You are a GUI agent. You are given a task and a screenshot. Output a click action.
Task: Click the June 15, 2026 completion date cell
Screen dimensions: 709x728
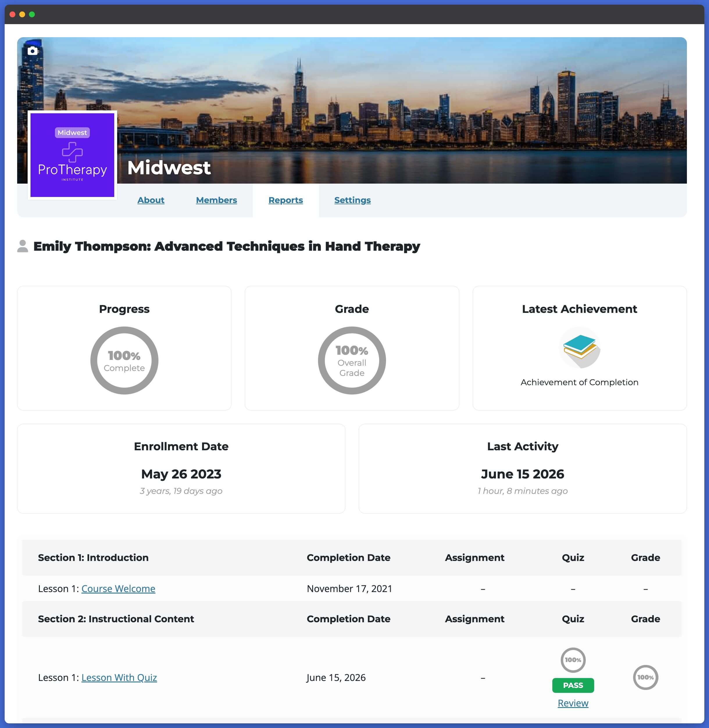point(336,677)
